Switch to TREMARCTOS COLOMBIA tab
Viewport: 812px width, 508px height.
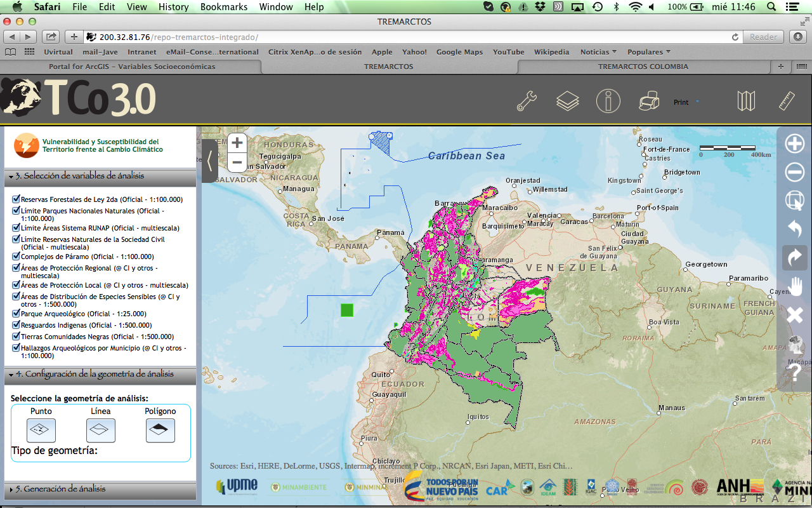[x=643, y=66]
